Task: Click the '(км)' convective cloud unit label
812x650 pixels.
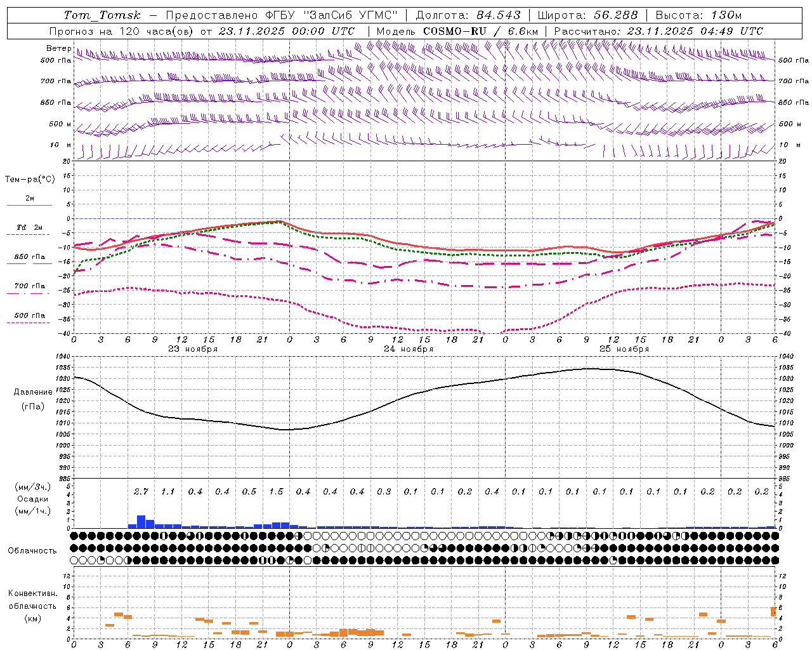Action: [33, 618]
